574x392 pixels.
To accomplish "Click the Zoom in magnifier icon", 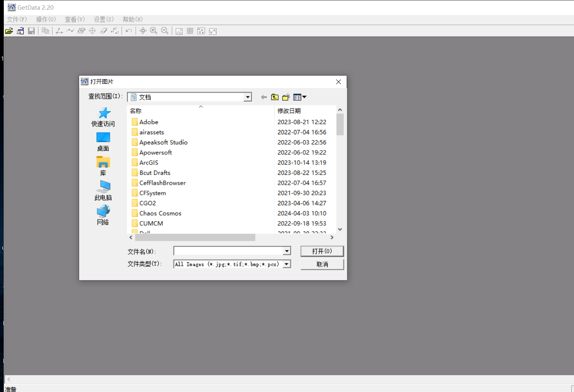I will (x=154, y=31).
